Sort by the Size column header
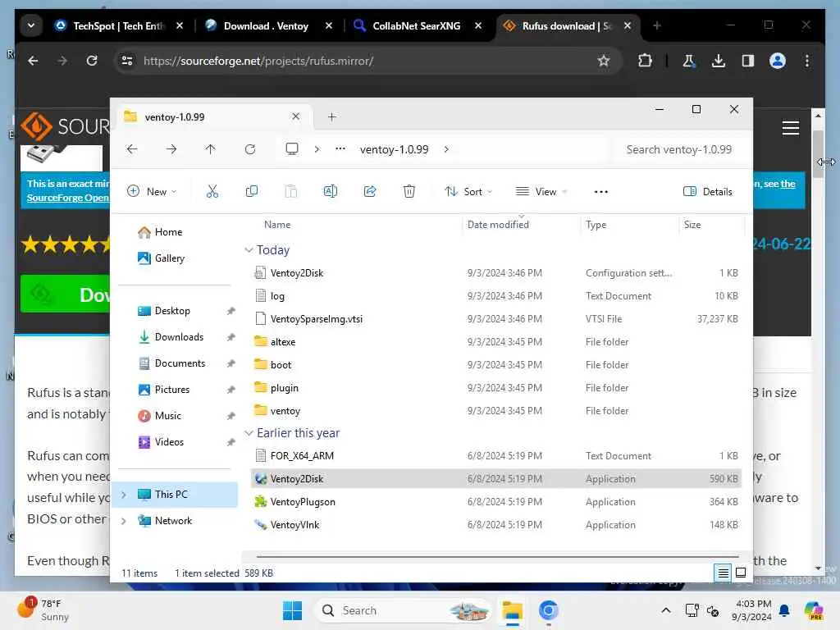 [692, 225]
